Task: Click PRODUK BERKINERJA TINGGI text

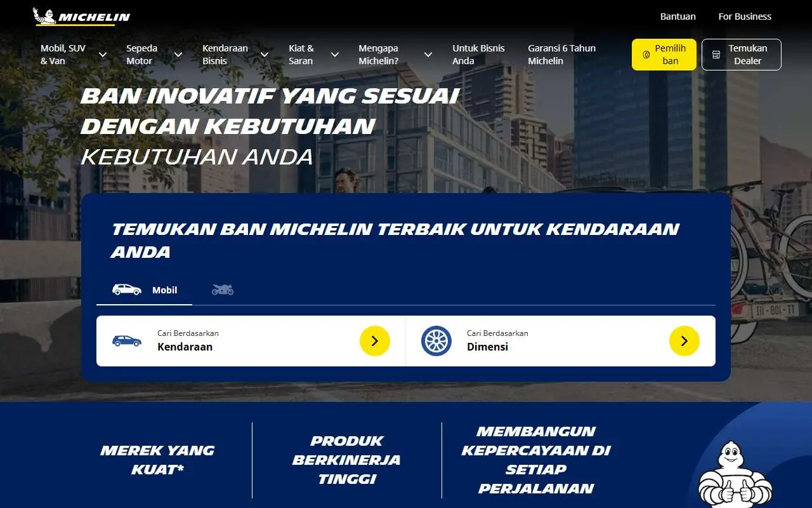Action: (x=346, y=460)
